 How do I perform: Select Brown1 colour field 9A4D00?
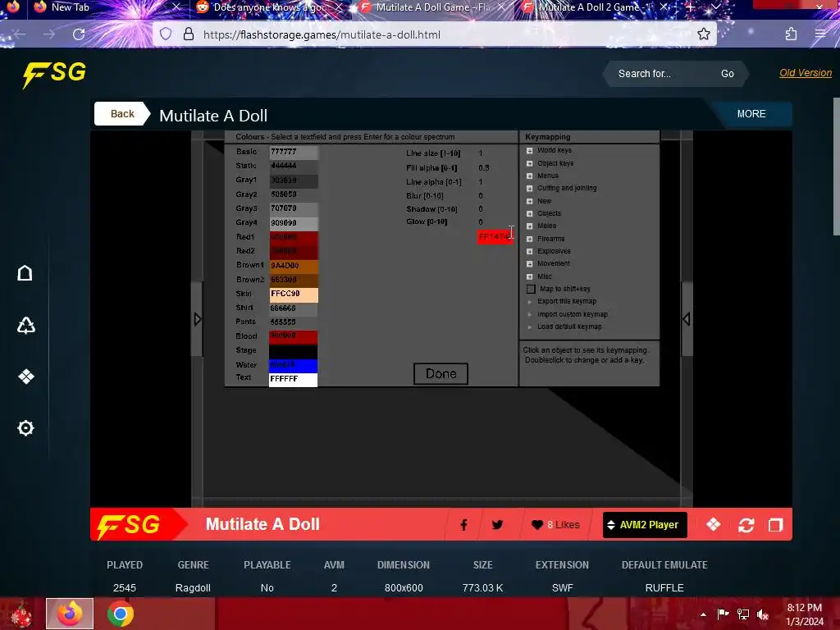[294, 267]
